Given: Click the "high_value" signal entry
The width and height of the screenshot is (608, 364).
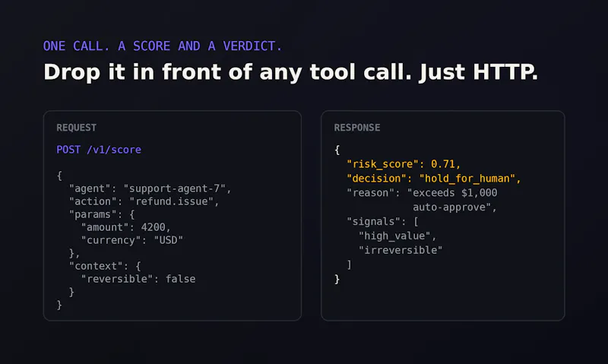Looking at the screenshot, I should (397, 236).
